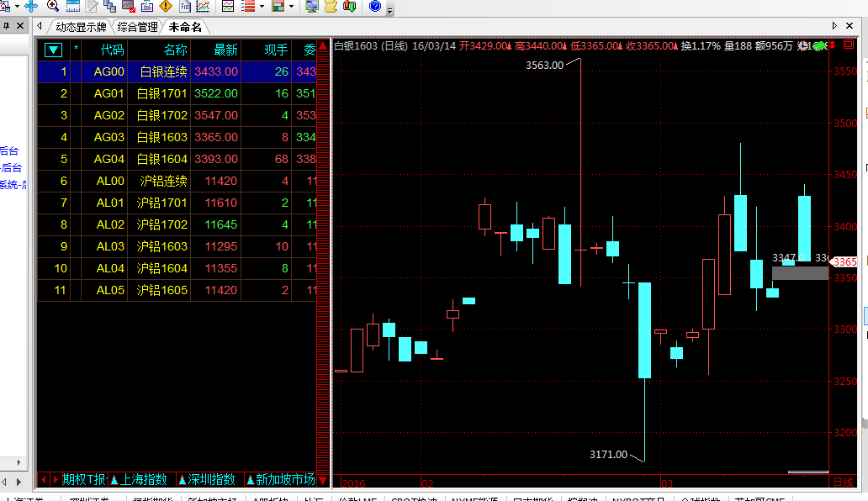Viewport: 868px width, 501px height.
Task: Click the 日线 period label at chart bottom
Action: [842, 482]
